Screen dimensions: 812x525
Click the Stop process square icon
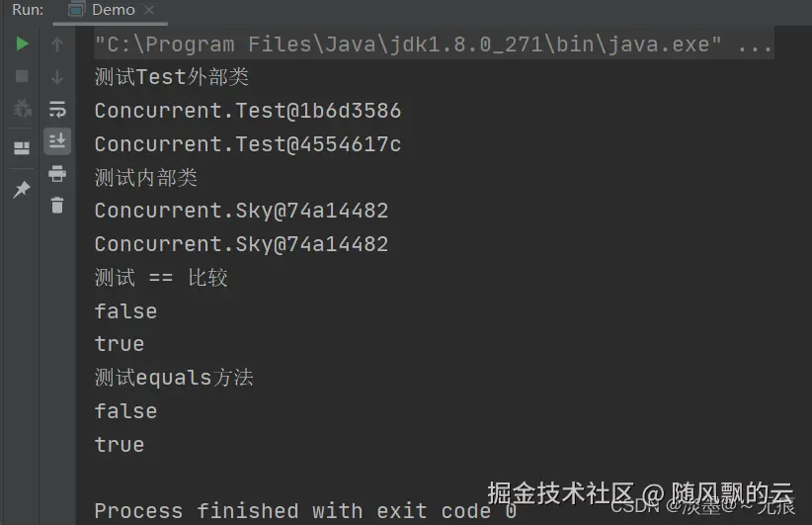(22, 76)
